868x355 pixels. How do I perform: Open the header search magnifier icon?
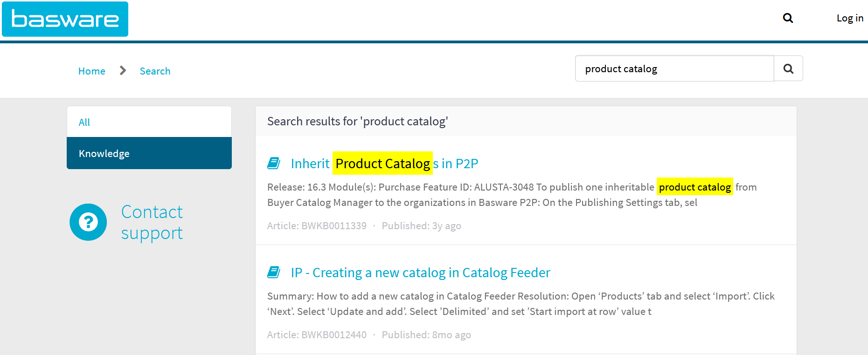788,18
